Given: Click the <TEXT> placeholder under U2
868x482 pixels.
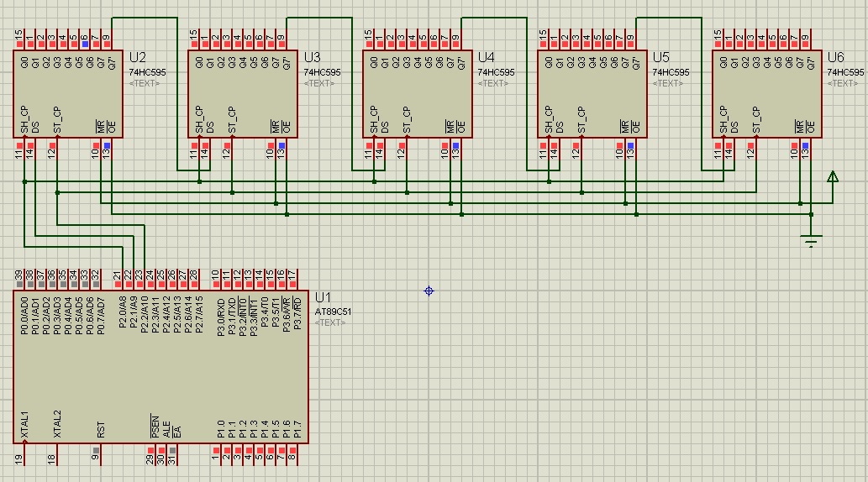Looking at the screenshot, I should pyautogui.click(x=145, y=83).
